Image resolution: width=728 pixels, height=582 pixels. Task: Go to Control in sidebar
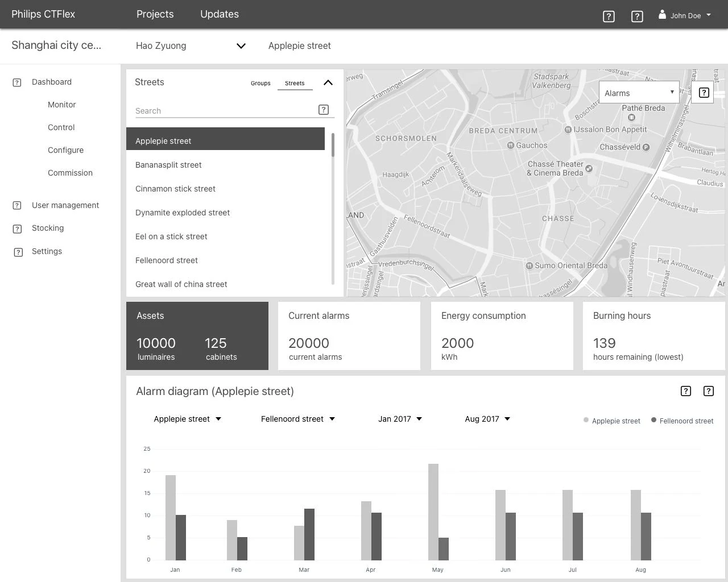pos(61,127)
